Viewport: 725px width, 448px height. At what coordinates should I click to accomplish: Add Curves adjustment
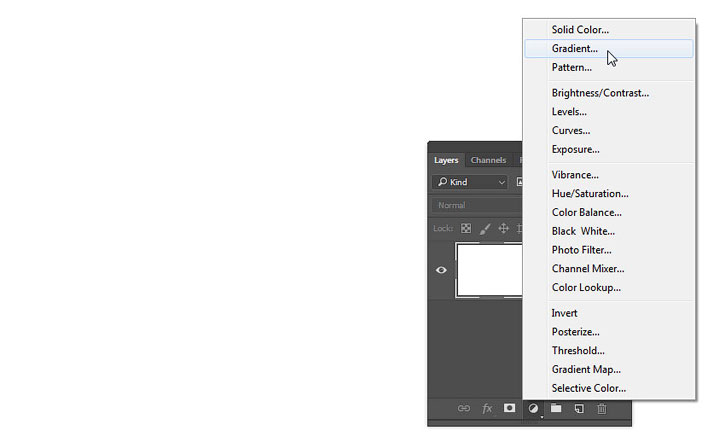[x=609, y=131]
